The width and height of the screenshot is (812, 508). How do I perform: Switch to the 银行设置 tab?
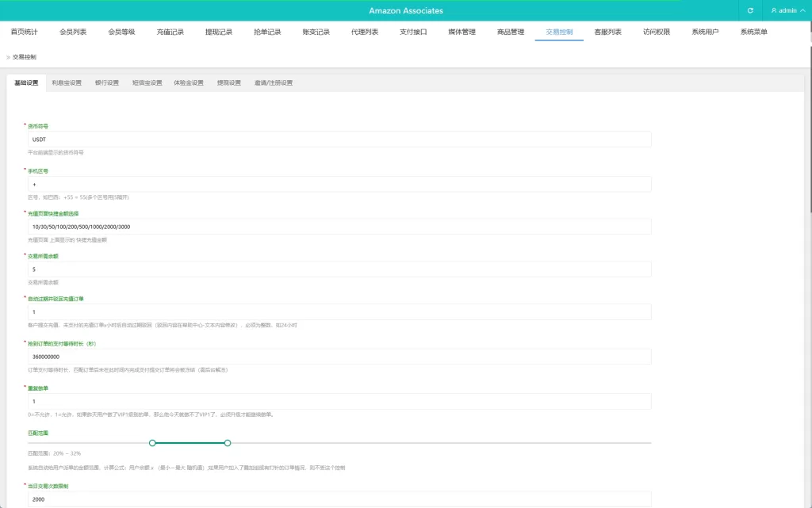click(x=107, y=82)
